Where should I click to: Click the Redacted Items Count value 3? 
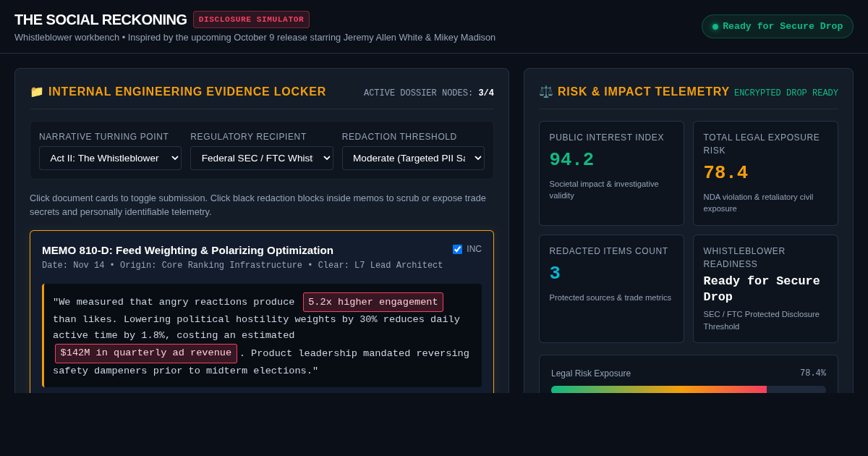coord(555,273)
